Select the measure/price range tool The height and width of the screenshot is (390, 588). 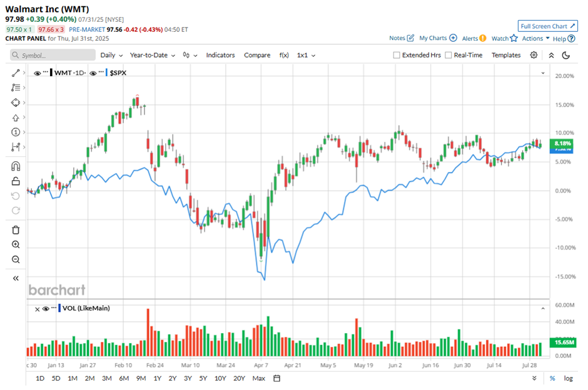click(x=16, y=147)
